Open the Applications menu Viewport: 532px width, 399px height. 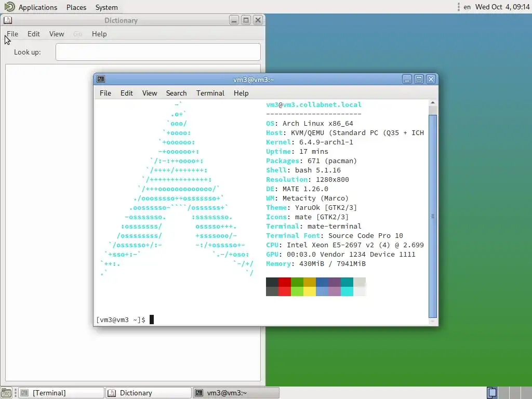[x=37, y=7]
